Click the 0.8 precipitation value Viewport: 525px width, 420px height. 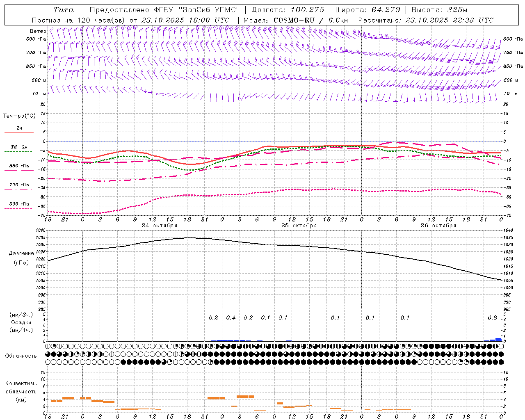[x=493, y=318]
